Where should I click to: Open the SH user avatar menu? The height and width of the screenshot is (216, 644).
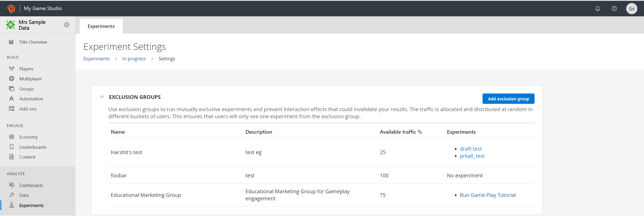click(632, 9)
